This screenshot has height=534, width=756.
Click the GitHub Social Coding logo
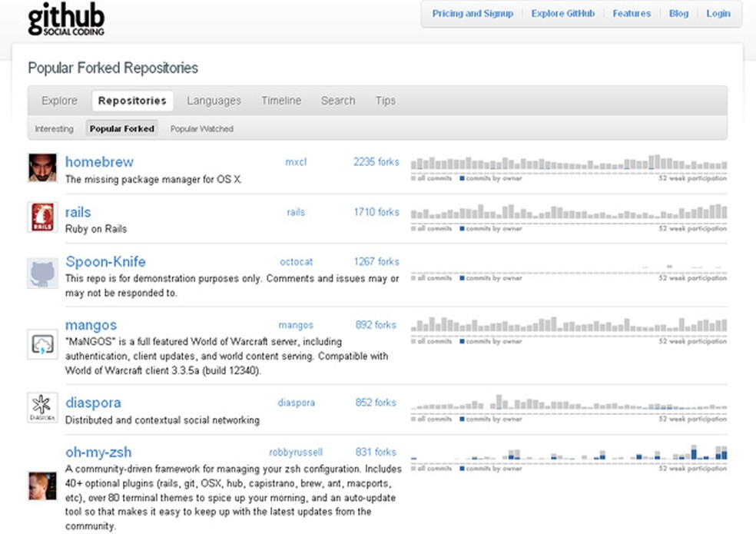[66, 21]
